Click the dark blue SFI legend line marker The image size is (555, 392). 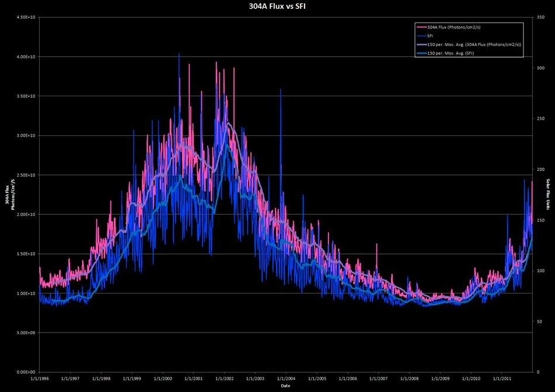pos(420,36)
